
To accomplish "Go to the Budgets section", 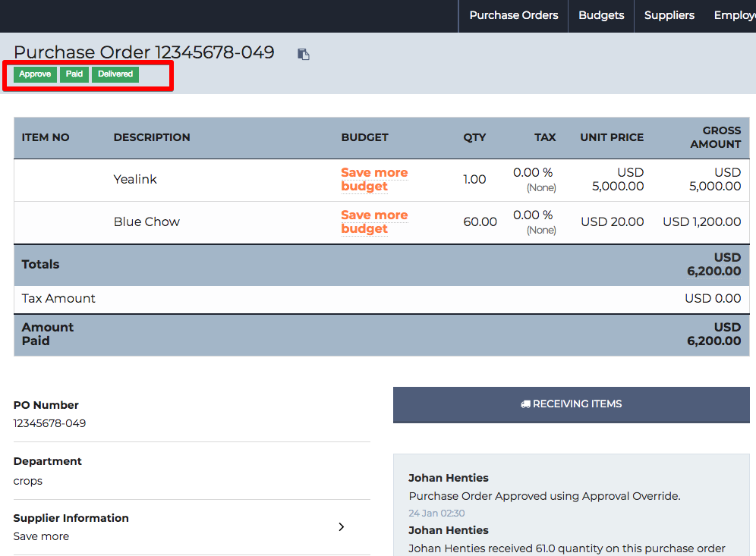I will pyautogui.click(x=601, y=15).
